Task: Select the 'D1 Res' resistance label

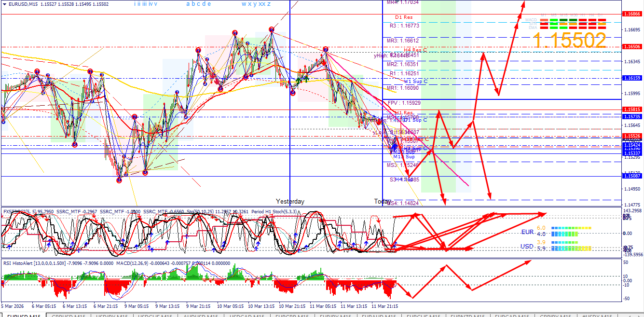Action: [x=404, y=18]
